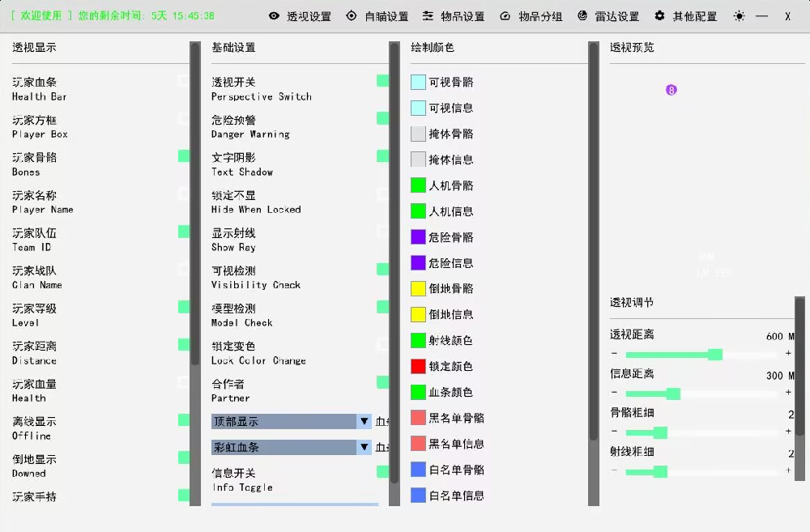This screenshot has height=532, width=810.
Task: Pick the red 锁定颜色 swatch
Action: pos(418,366)
